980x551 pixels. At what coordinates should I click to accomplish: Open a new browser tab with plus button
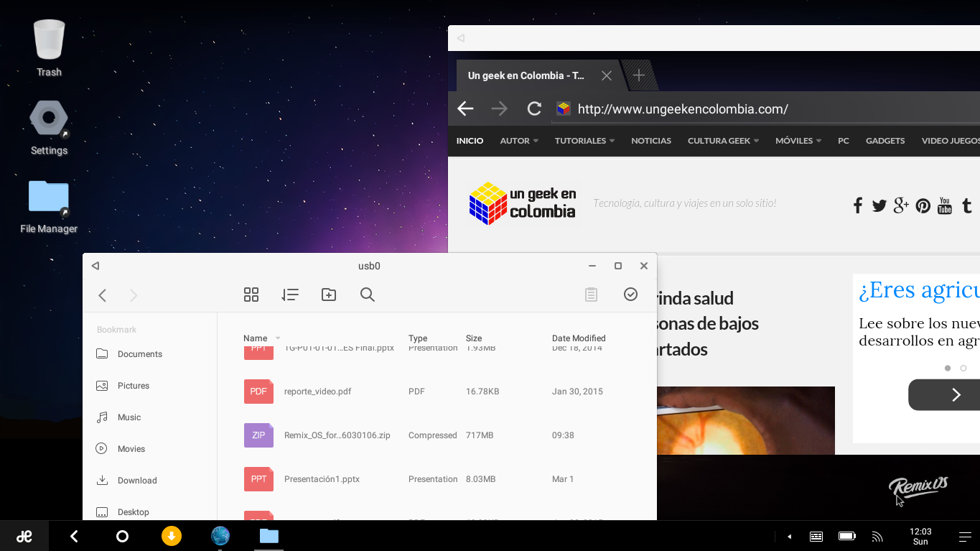pos(639,75)
